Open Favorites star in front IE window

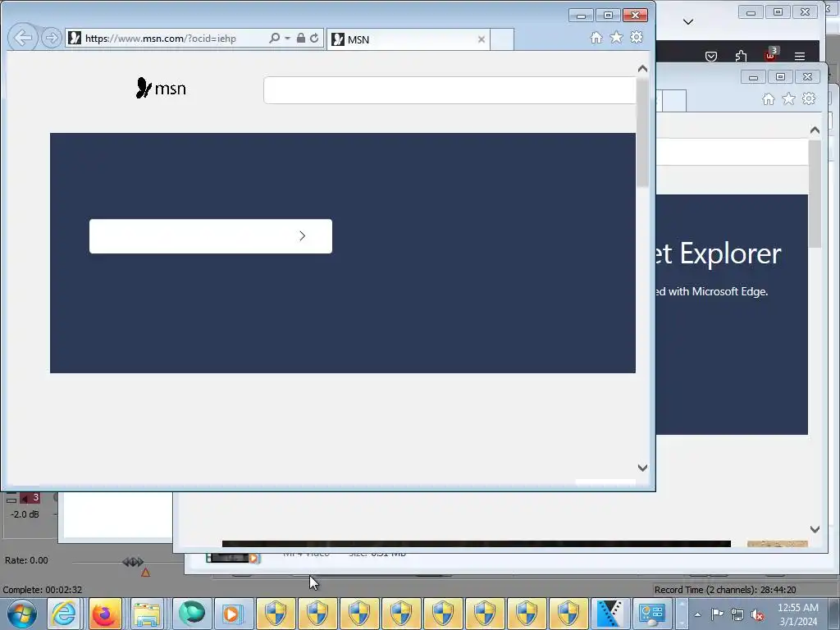[x=617, y=38]
